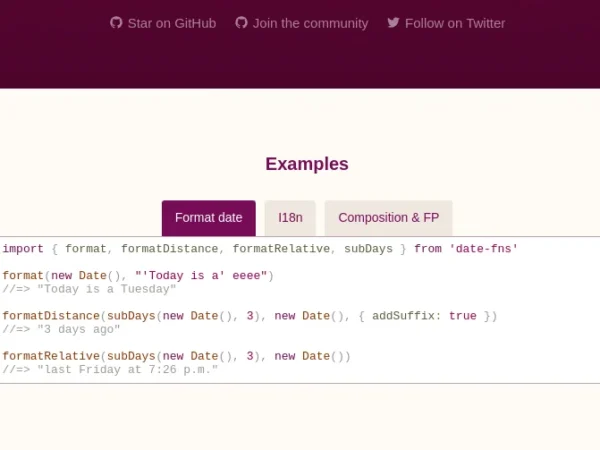Click the formatDistance function call

[51, 316]
